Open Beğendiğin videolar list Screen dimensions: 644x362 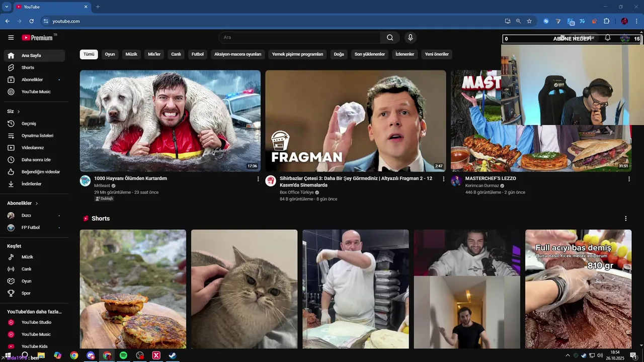tap(34, 172)
